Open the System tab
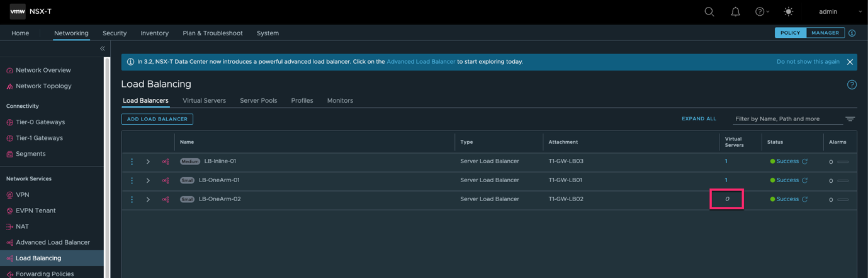 click(268, 33)
